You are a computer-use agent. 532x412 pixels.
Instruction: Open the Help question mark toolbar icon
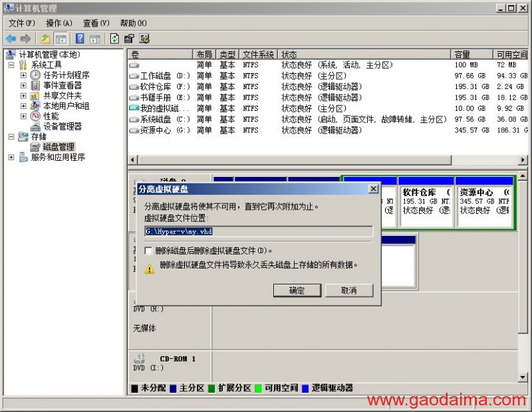(80, 39)
